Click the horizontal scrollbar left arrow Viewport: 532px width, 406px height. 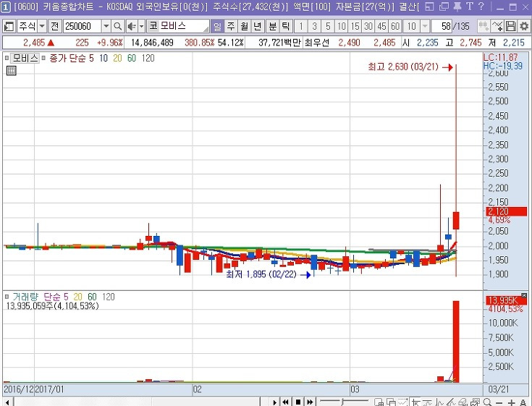(8, 402)
